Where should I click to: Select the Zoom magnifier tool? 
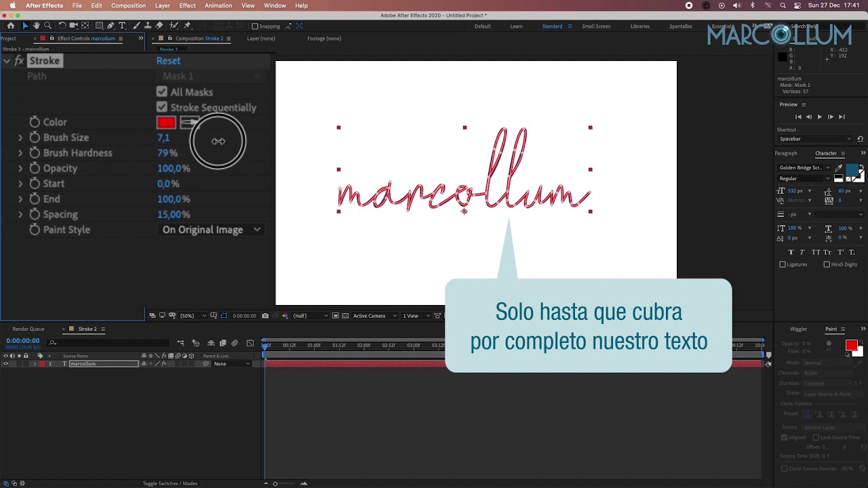[47, 26]
